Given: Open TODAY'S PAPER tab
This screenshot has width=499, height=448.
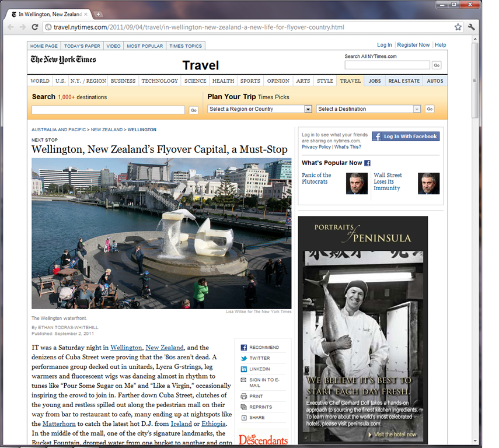Looking at the screenshot, I should [82, 46].
